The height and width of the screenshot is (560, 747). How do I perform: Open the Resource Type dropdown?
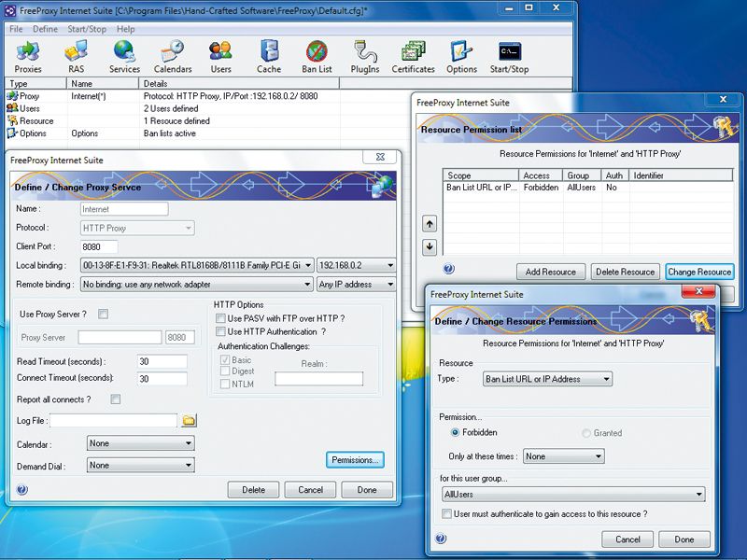[547, 379]
